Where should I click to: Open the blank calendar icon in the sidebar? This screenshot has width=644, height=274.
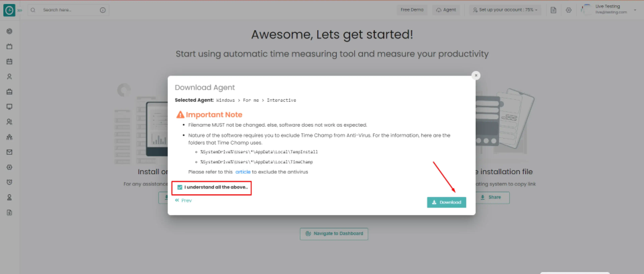coord(10,46)
